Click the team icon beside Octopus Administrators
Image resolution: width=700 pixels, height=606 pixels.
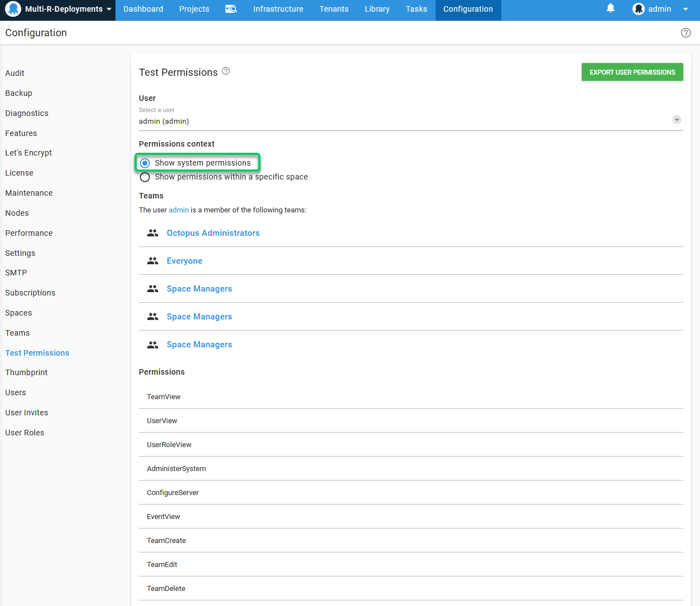tap(152, 233)
